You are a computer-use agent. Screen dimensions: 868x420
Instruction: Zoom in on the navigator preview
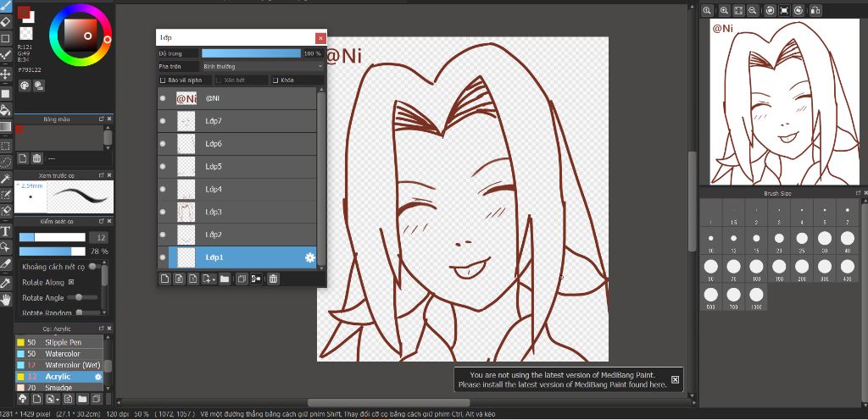click(724, 10)
